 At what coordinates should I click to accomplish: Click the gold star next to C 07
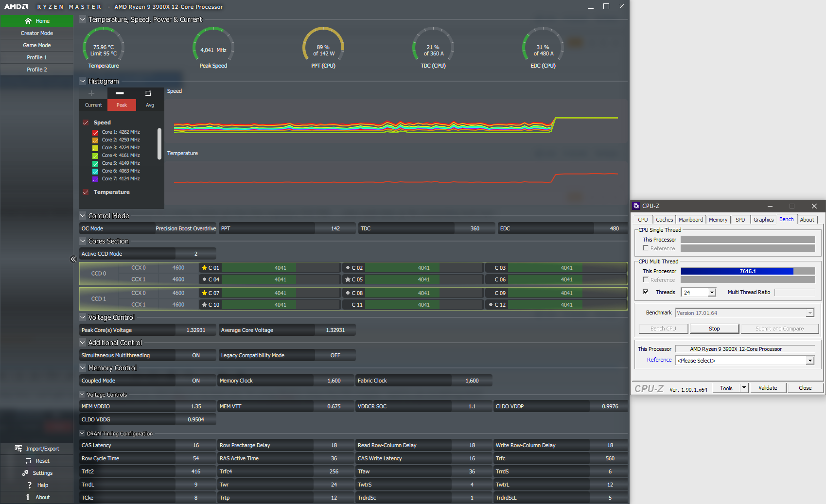pyautogui.click(x=205, y=293)
